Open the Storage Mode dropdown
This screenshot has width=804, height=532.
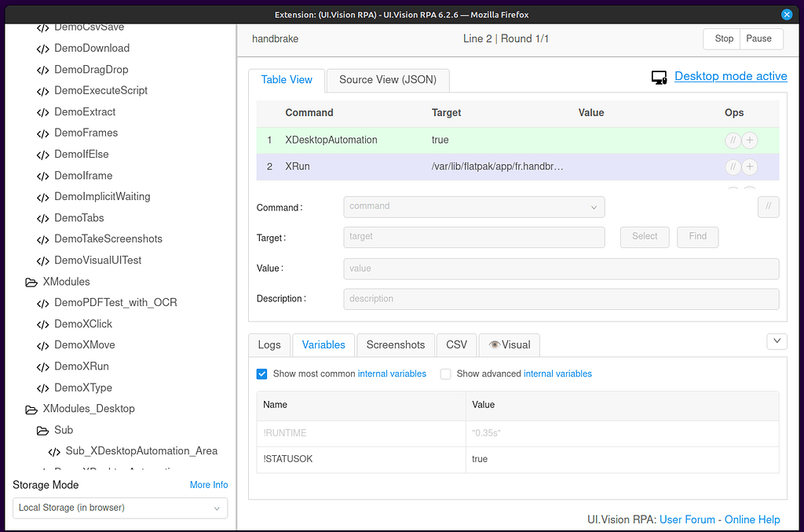(x=119, y=508)
